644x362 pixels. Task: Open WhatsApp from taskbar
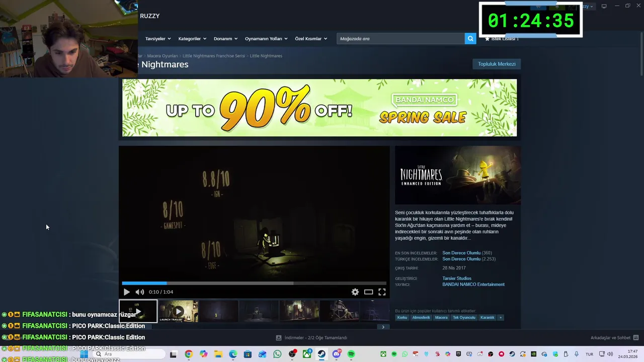277,354
